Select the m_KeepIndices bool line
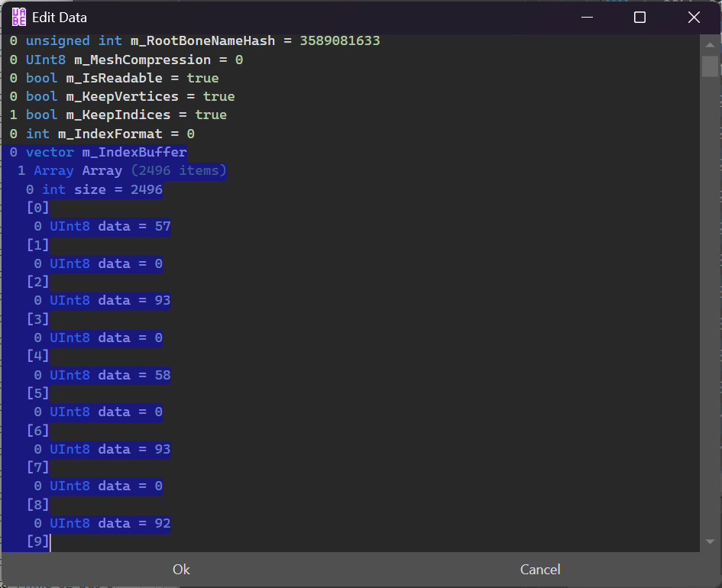This screenshot has width=722, height=588. (x=126, y=115)
